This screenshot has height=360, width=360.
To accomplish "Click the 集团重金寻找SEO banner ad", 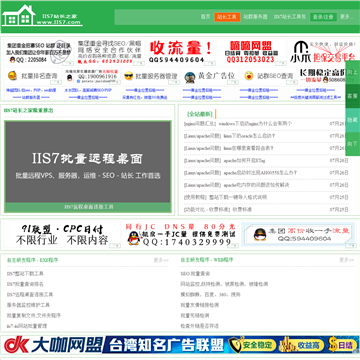I will coord(110,52).
